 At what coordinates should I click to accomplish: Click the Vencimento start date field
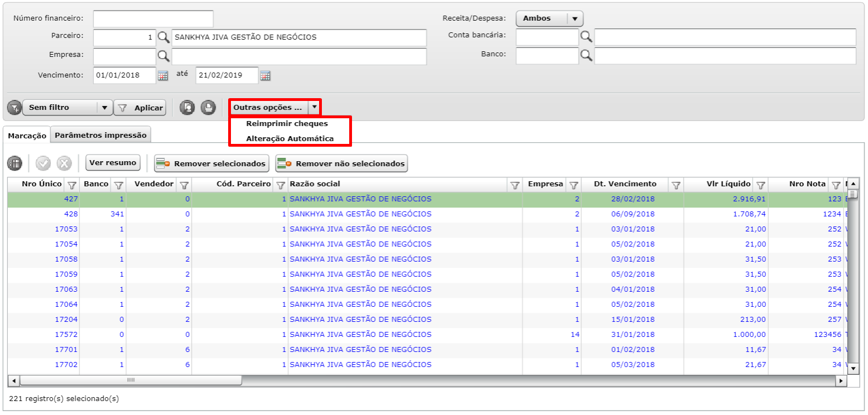coord(124,75)
